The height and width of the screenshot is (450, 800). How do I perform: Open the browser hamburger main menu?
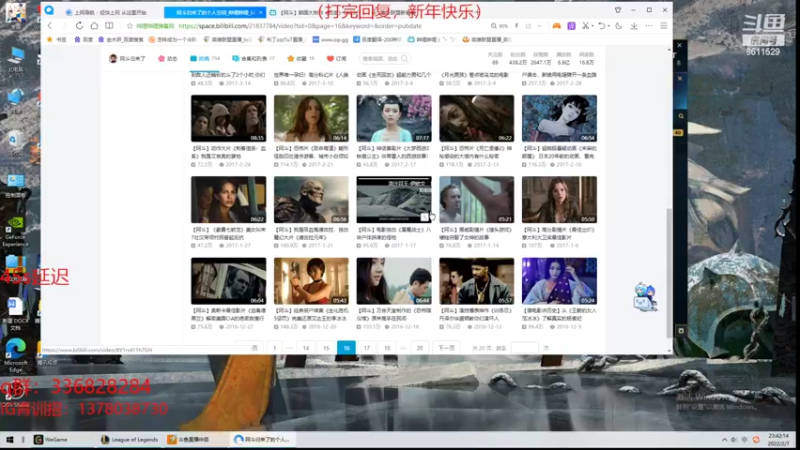[x=664, y=26]
